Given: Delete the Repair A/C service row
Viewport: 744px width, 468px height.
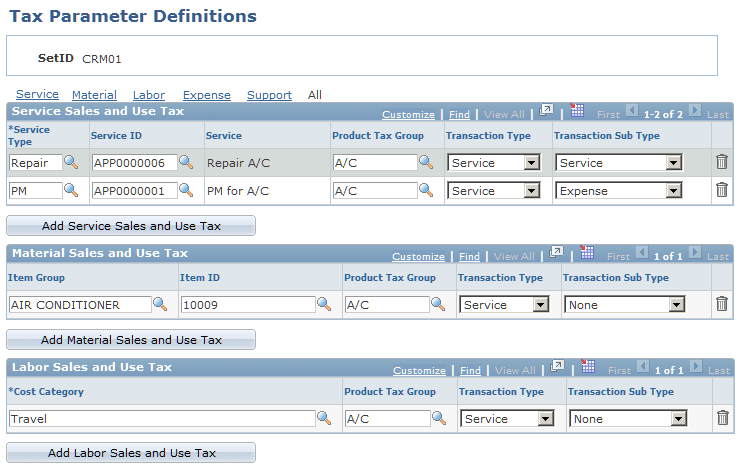Looking at the screenshot, I should pos(722,162).
